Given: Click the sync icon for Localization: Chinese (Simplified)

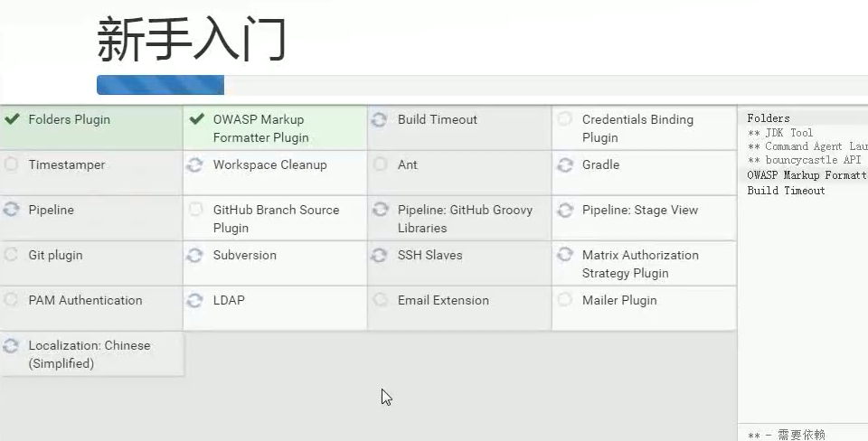Looking at the screenshot, I should click(x=11, y=346).
